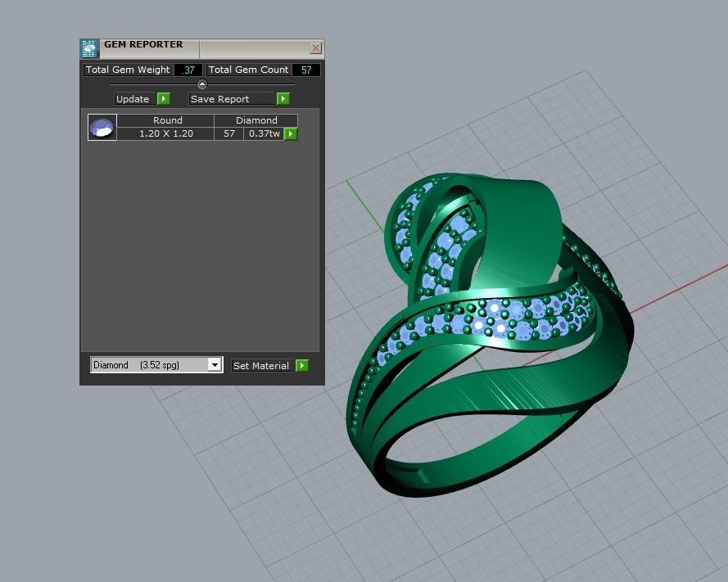Close the Gem Reporter panel
This screenshot has height=582, width=728.
coord(316,47)
